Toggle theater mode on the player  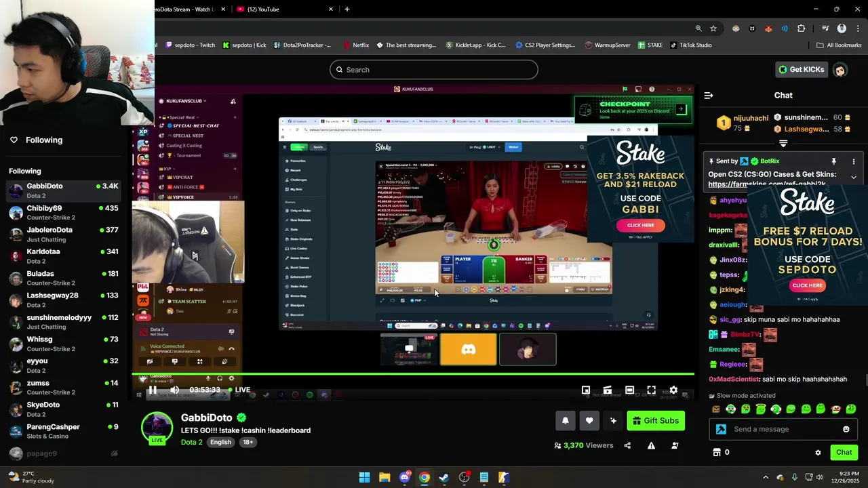pos(629,390)
